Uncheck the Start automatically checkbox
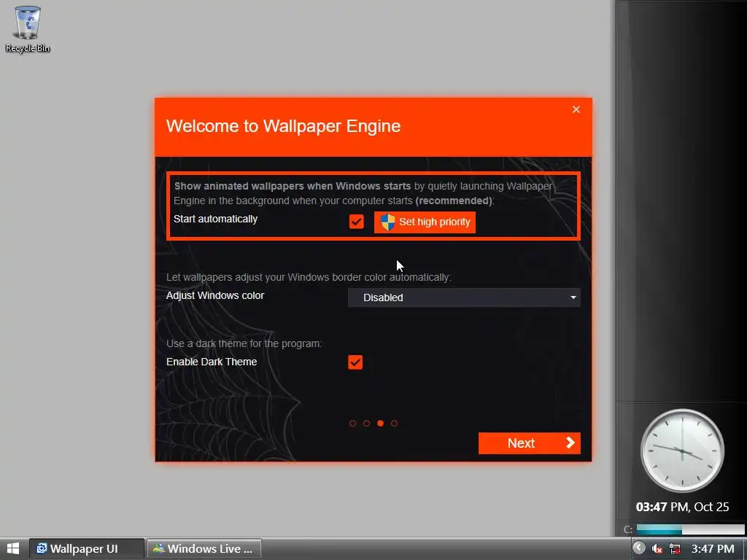Screen dimensions: 747x560 (x=356, y=222)
